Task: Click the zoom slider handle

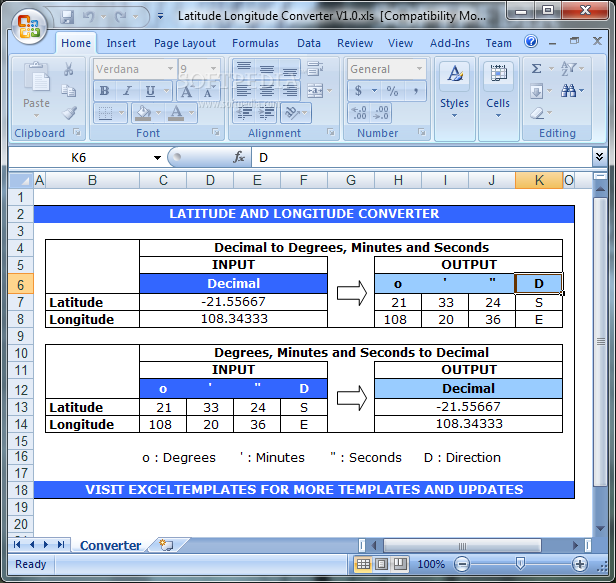Action: coord(520,564)
